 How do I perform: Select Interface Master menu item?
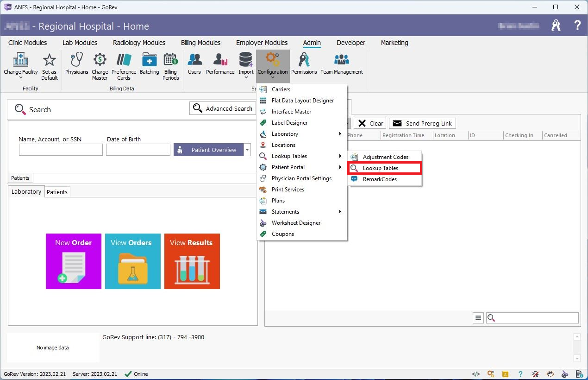pyautogui.click(x=302, y=112)
